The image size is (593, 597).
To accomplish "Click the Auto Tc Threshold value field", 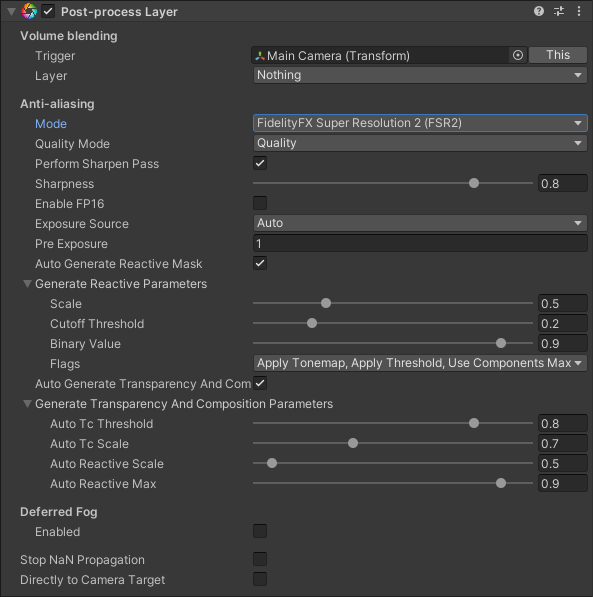I will (x=563, y=423).
